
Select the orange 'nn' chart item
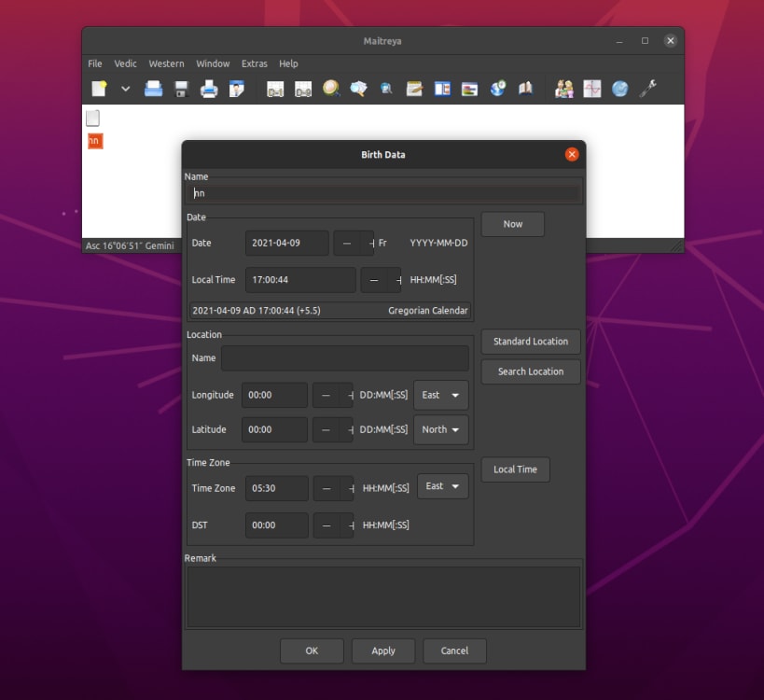[x=95, y=141]
